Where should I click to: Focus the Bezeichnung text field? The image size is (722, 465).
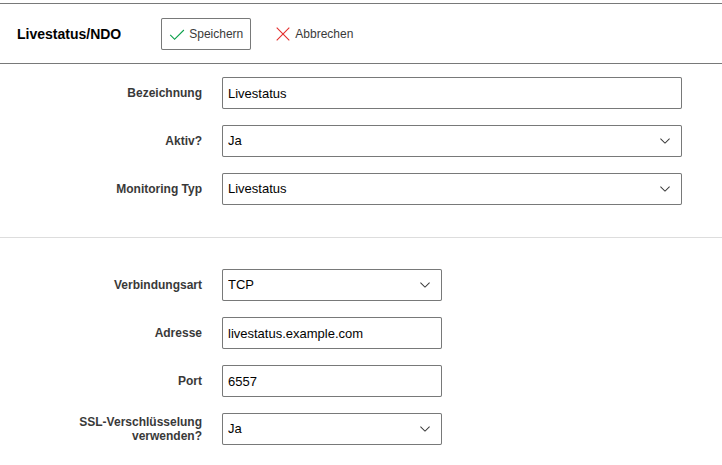point(450,93)
